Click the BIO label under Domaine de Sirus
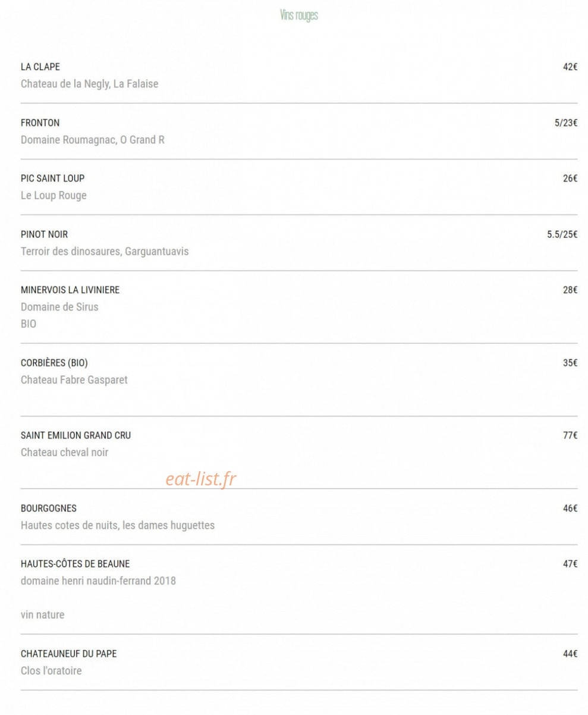The width and height of the screenshot is (588, 715). point(29,324)
